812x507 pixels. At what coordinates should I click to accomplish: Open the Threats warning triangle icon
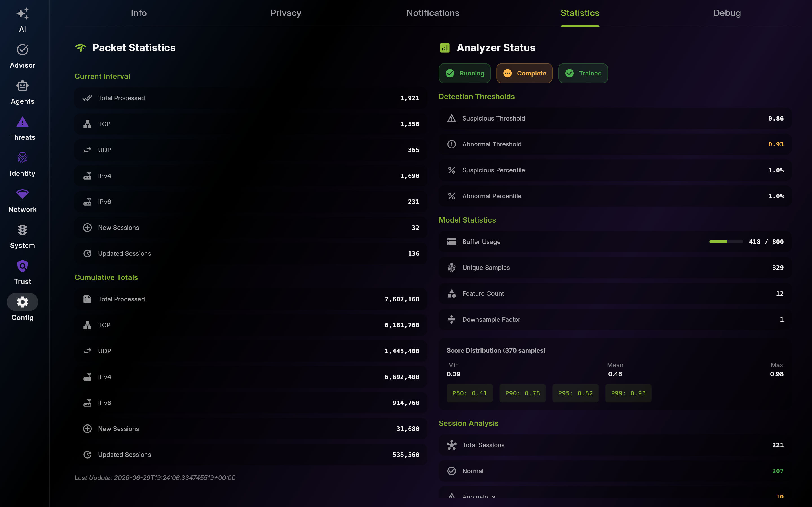(23, 122)
